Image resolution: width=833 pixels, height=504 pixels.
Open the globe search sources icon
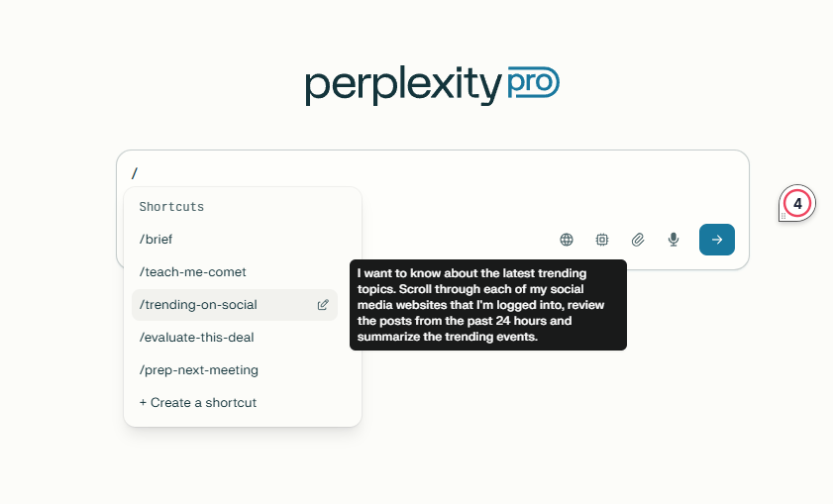pos(567,240)
